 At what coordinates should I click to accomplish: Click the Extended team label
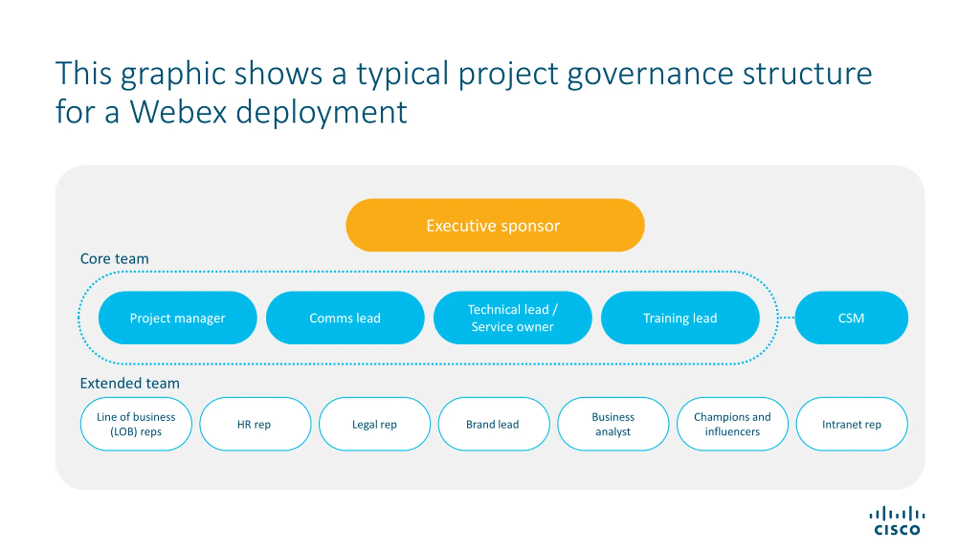[130, 383]
